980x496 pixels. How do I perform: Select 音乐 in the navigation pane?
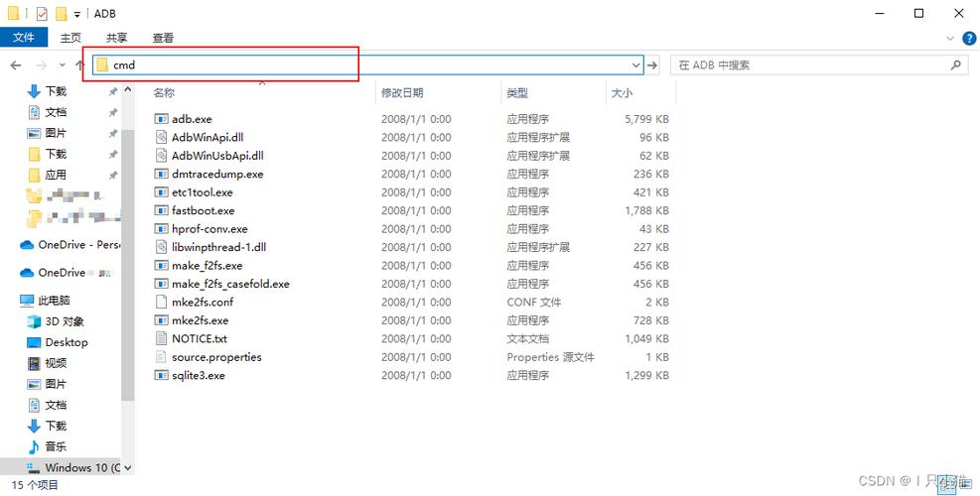pyautogui.click(x=48, y=446)
